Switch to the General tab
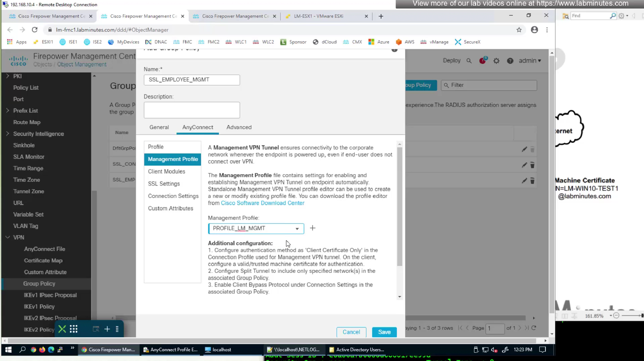 159,127
